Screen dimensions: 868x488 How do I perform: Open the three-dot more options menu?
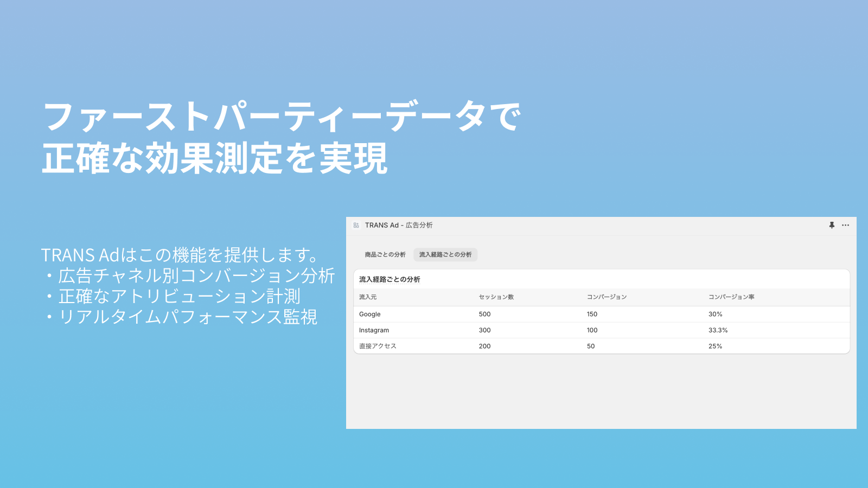[845, 225]
